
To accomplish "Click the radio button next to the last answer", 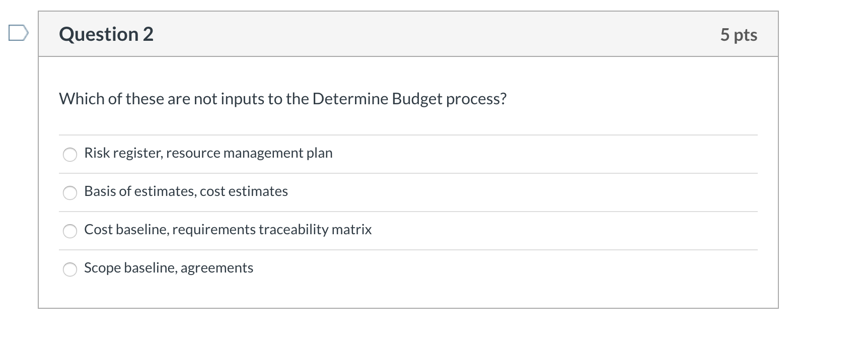I will (x=70, y=269).
